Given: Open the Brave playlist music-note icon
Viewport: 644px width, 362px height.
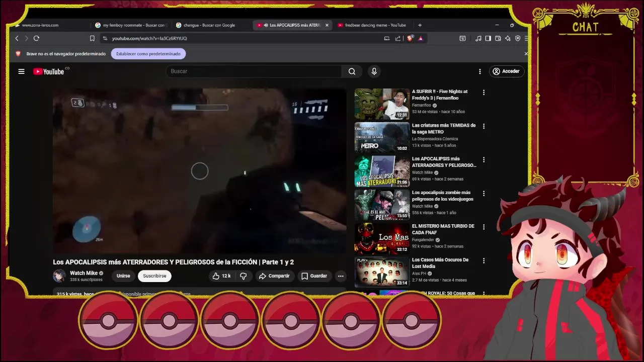Looking at the screenshot, I should point(478,38).
